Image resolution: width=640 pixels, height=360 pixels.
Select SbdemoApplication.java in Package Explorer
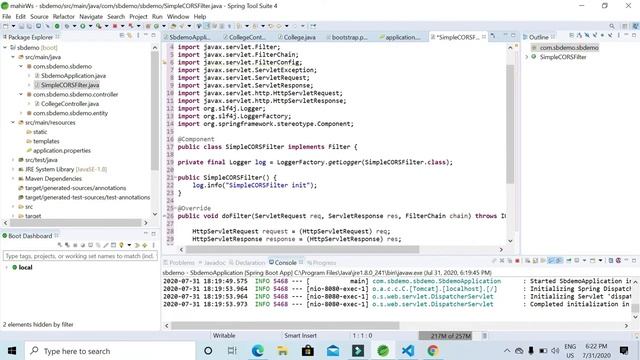(x=73, y=76)
